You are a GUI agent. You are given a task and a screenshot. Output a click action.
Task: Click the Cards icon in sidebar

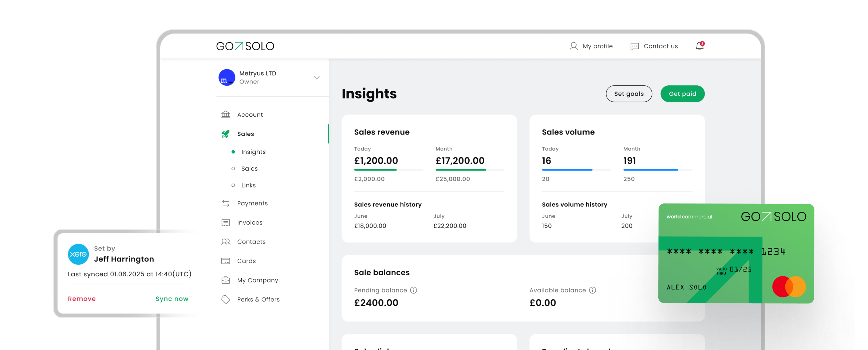point(226,261)
